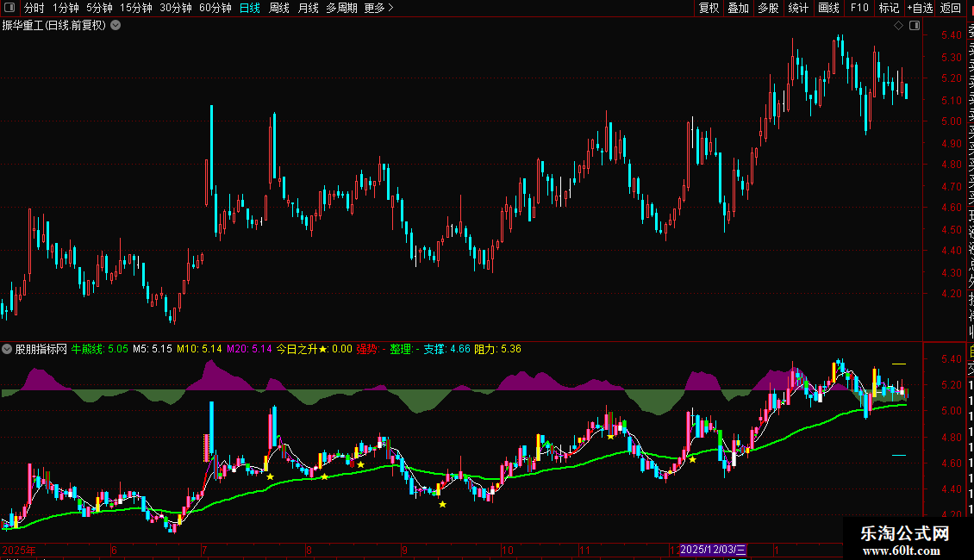Click the 5.40 label on main price axis
The width and height of the screenshot is (974, 560).
click(952, 35)
